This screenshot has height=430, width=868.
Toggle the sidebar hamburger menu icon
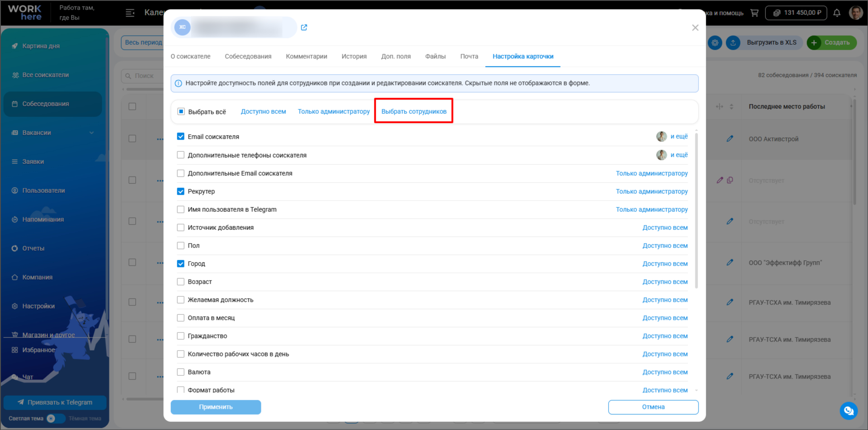coord(130,13)
